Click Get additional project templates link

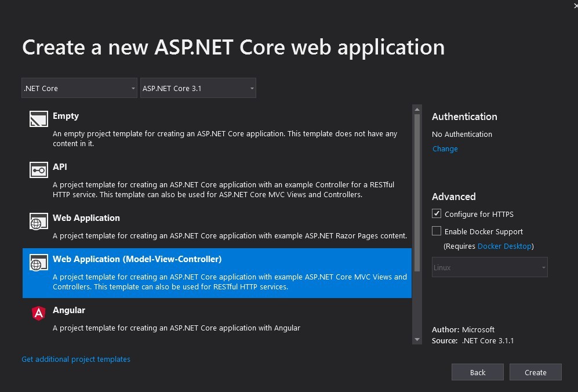(76, 359)
